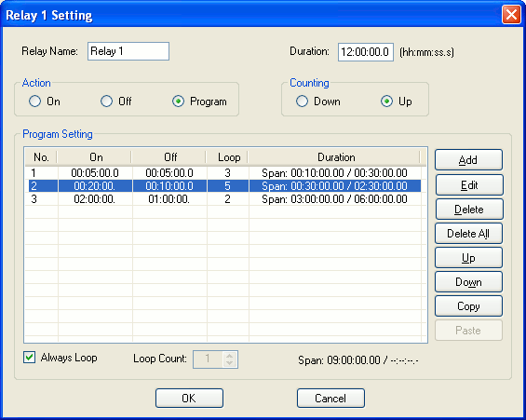Move selected row with Up button

(468, 258)
